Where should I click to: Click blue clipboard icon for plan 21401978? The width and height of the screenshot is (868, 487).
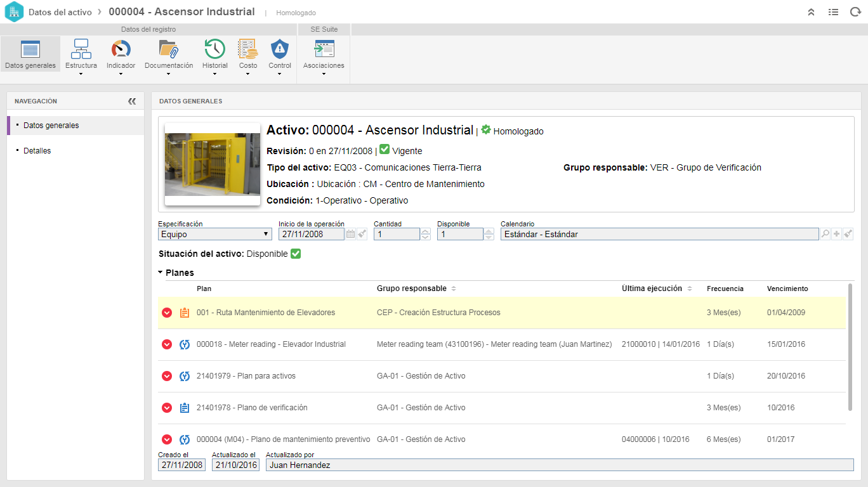pos(185,408)
